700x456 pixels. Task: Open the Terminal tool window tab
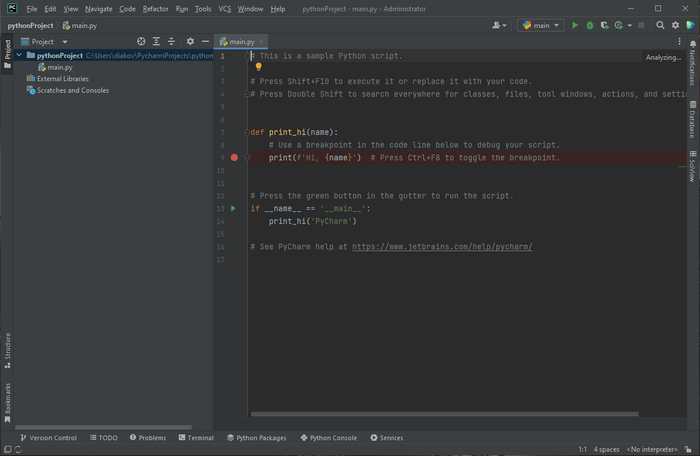coord(196,438)
